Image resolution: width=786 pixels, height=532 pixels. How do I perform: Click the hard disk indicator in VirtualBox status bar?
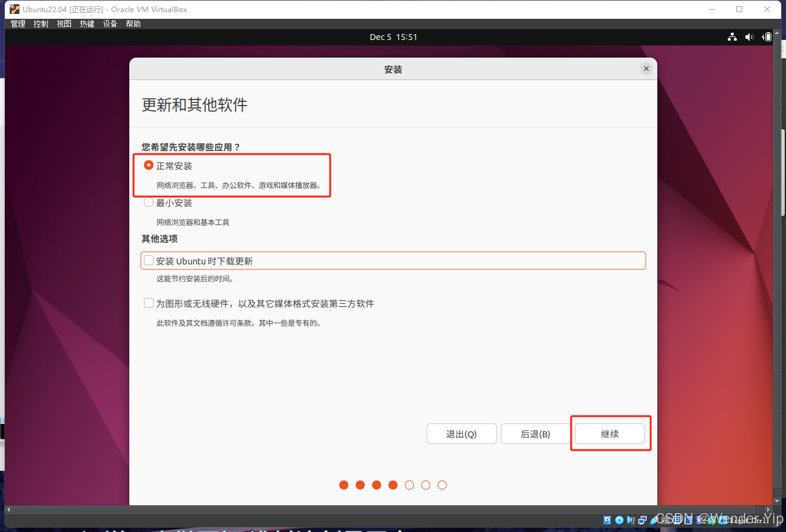click(x=607, y=520)
